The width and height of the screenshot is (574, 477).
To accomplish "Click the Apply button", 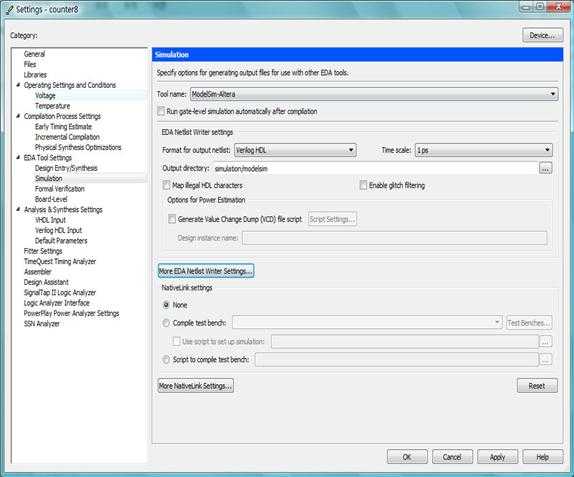I will 497,456.
